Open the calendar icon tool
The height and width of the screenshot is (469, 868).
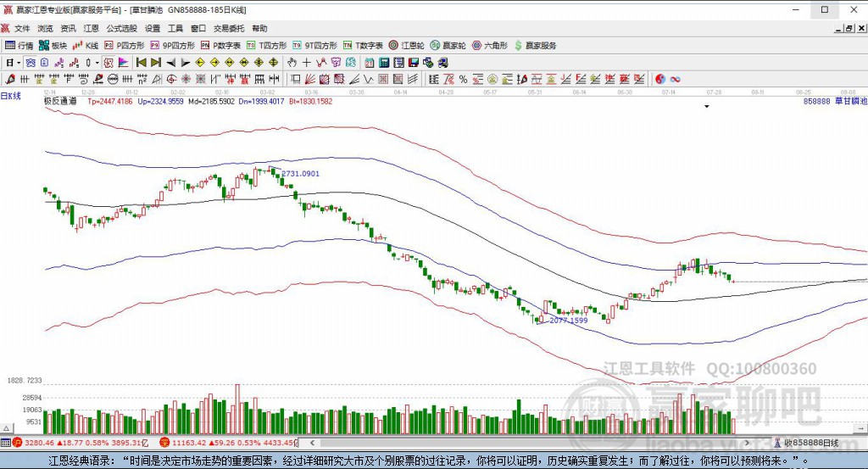tap(370, 63)
